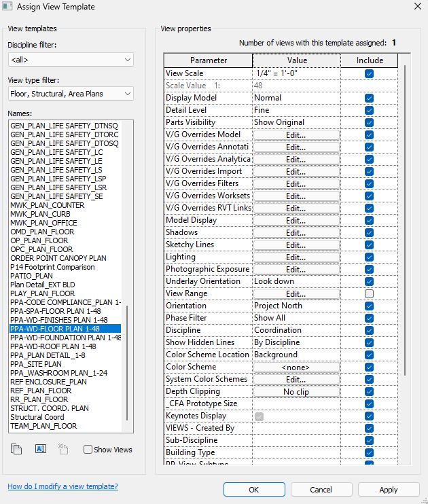Click the View Scale value 1/4" = 1'-0"

(x=296, y=73)
